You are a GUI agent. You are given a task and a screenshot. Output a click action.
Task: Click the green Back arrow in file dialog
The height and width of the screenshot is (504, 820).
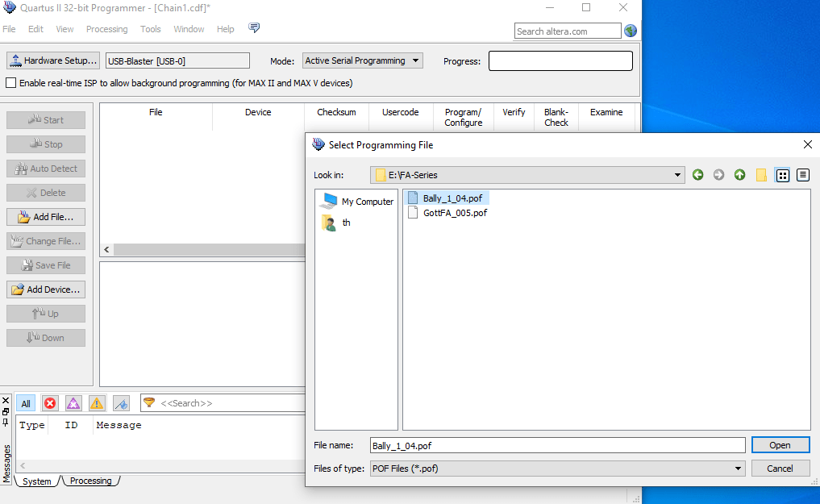coord(698,175)
